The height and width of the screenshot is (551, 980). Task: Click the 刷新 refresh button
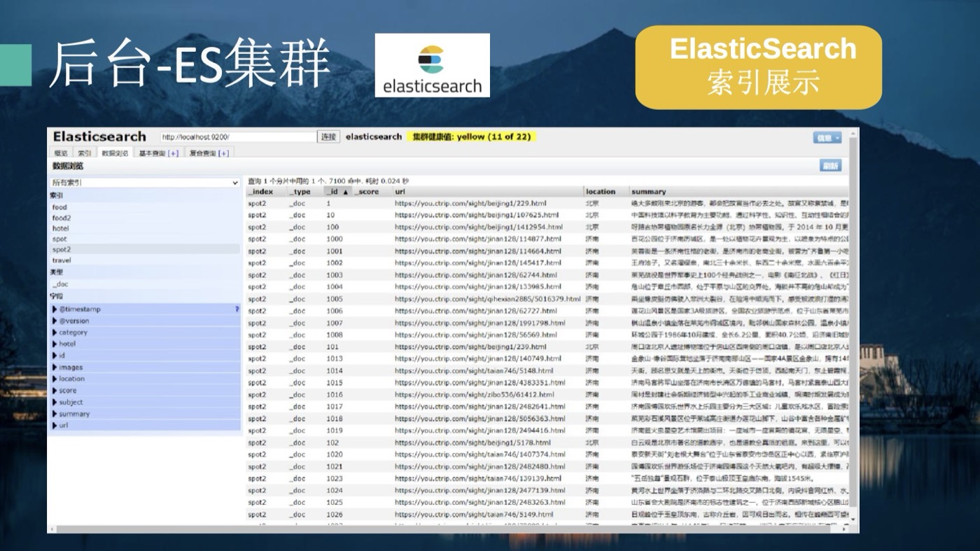(830, 166)
